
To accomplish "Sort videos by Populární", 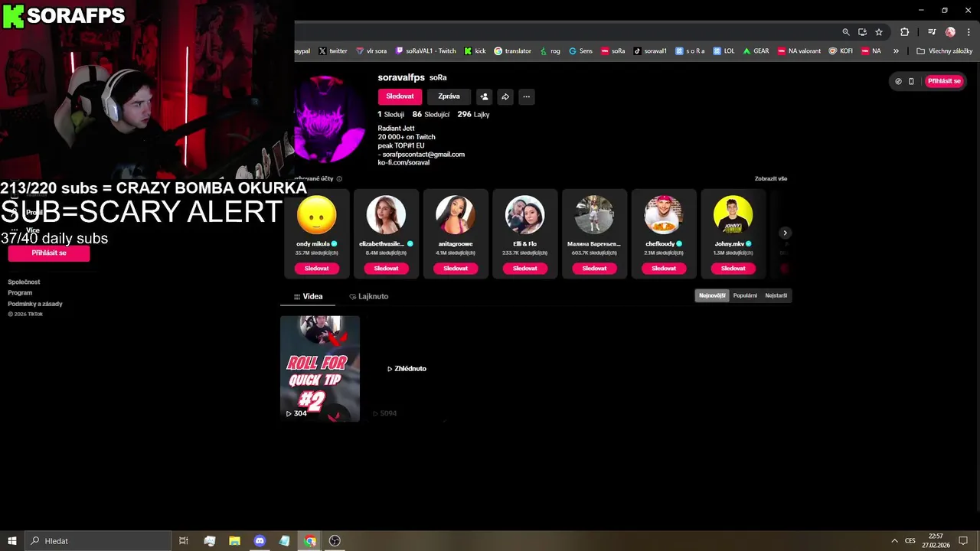I will (745, 295).
